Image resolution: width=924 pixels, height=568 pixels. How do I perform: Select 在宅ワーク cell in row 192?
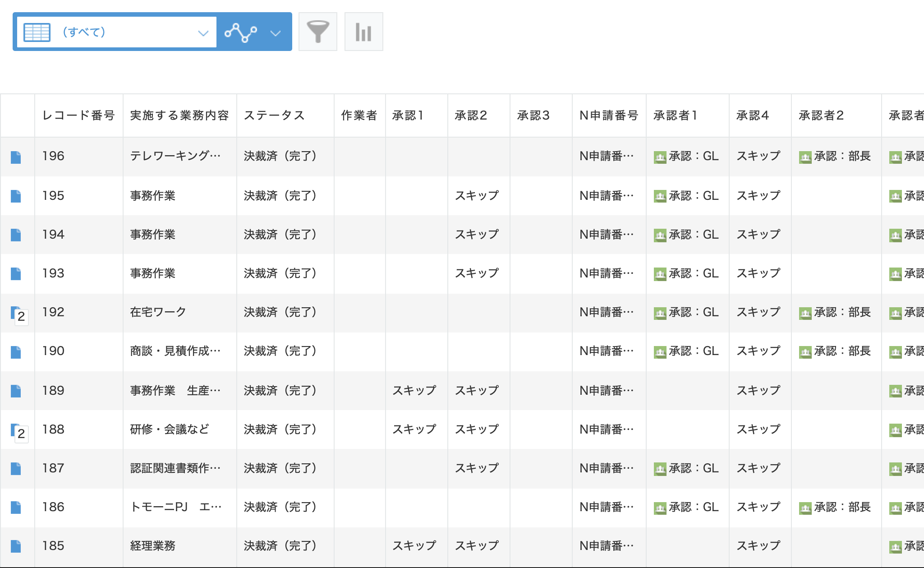(x=180, y=312)
